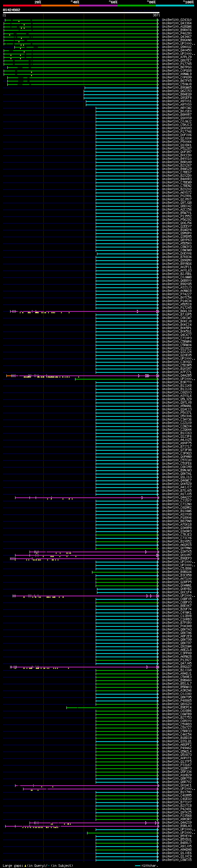Select the UniRef100_P02991 label
The width and height of the screenshot is (197, 868).
tap(176, 196)
